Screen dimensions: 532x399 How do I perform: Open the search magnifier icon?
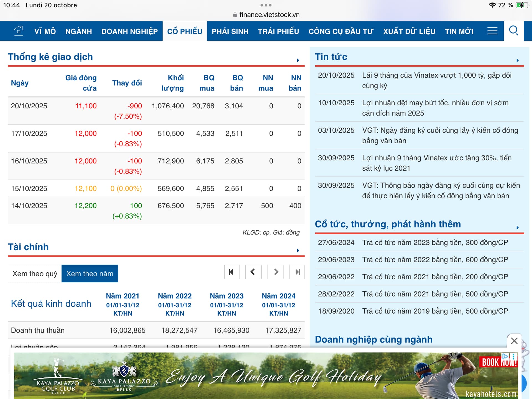tap(513, 31)
